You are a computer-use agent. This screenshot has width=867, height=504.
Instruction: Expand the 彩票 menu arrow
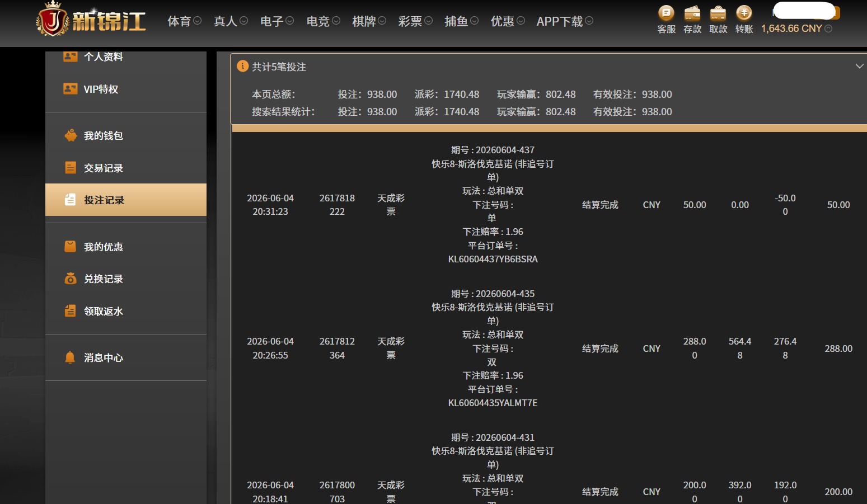tap(428, 21)
